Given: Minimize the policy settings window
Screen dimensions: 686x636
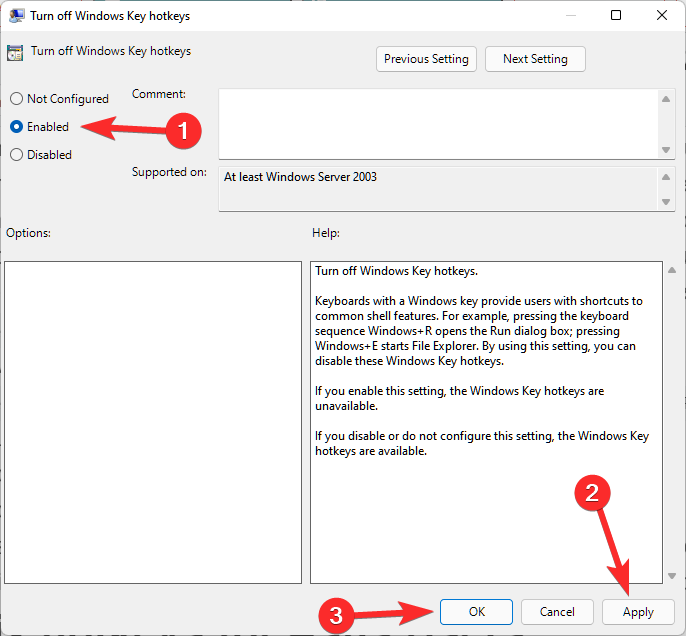Looking at the screenshot, I should (x=570, y=16).
